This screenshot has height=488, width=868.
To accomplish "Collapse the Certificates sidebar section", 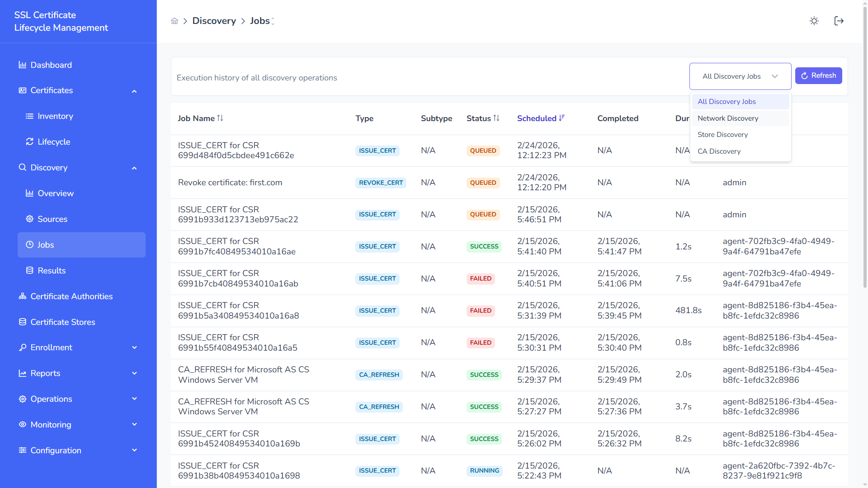I will (x=134, y=91).
